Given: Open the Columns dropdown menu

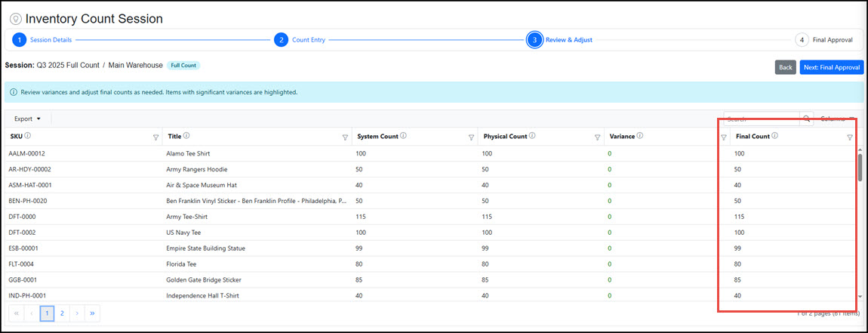Looking at the screenshot, I should [838, 119].
